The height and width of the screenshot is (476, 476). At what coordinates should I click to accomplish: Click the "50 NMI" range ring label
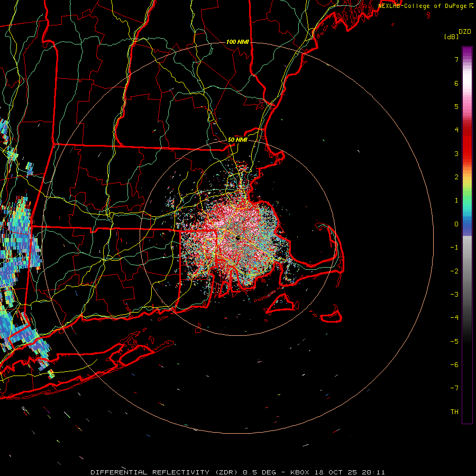point(237,140)
